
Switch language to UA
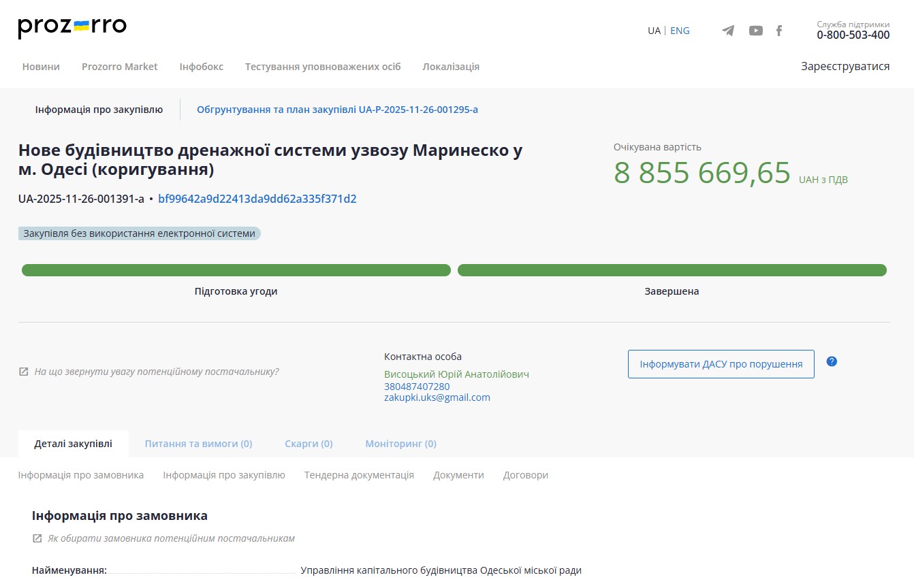point(654,31)
